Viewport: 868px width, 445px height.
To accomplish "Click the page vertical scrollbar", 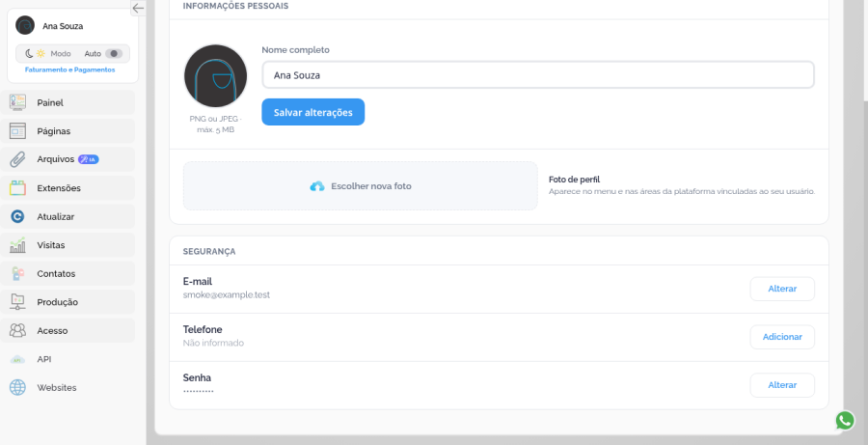I will (865, 50).
